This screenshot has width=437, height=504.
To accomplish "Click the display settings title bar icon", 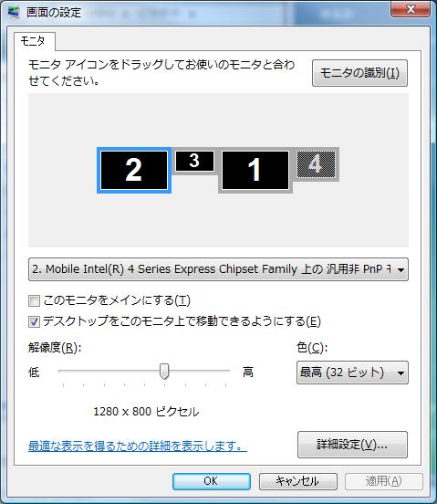I will pos(14,12).
